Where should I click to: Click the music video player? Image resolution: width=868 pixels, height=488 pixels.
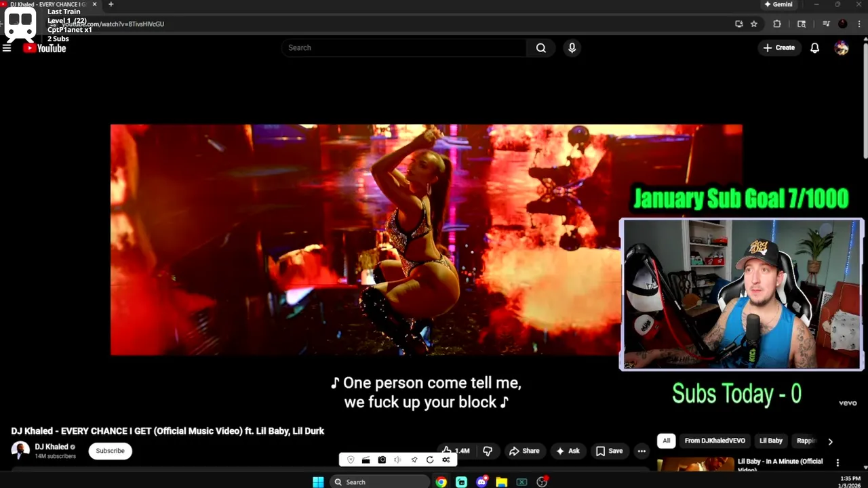point(426,239)
